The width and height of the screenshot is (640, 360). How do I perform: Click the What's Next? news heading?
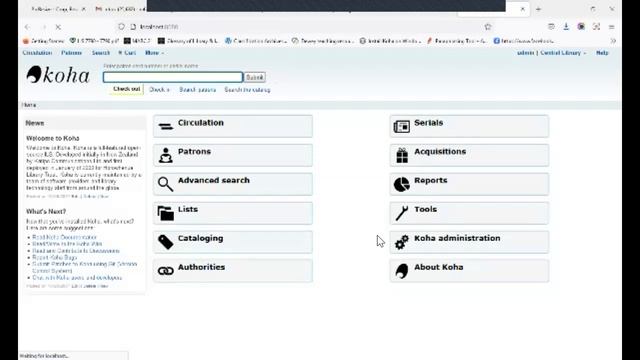[x=46, y=211]
